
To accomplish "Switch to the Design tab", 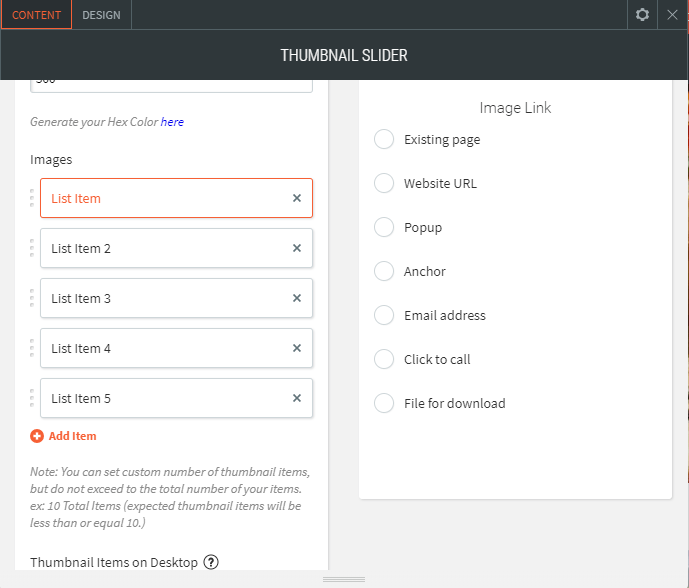I will (x=101, y=15).
